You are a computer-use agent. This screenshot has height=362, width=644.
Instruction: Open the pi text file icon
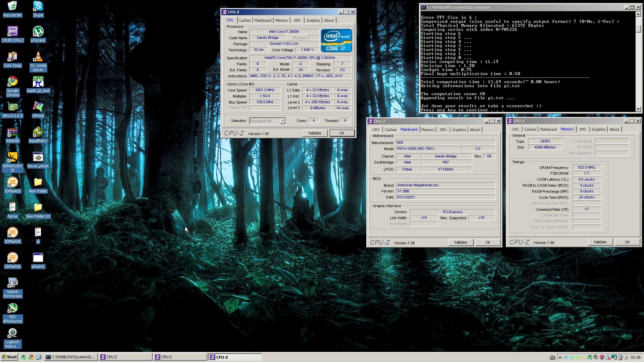click(x=38, y=235)
